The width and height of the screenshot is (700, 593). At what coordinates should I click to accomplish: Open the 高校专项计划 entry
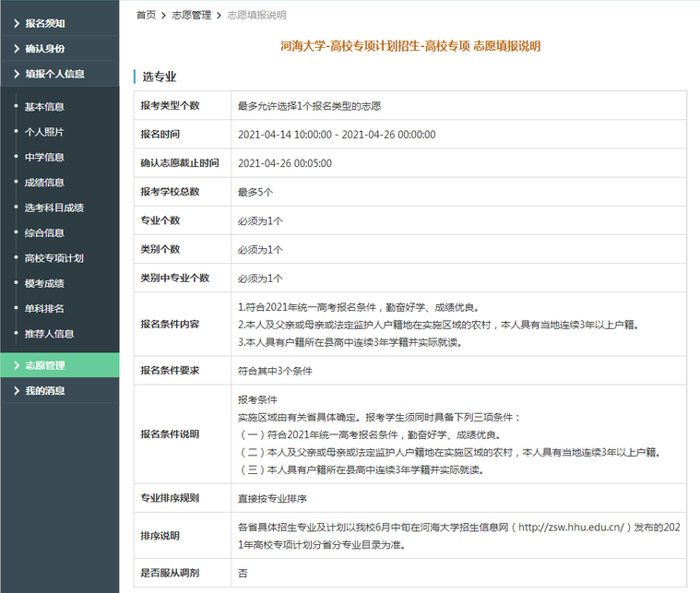click(x=54, y=258)
